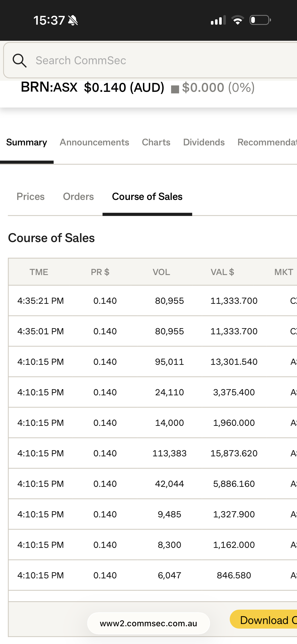The height and width of the screenshot is (644, 297).
Task: Select the Dividends tab
Action: [x=204, y=142]
